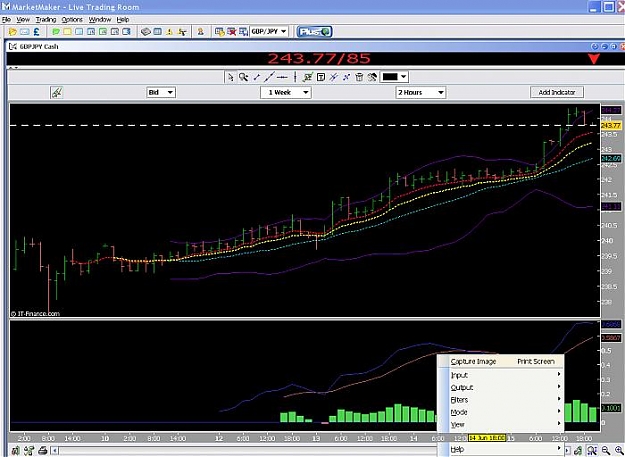Click the yellow 243.77 price label
Screen dimensions: 625x457
(611, 126)
